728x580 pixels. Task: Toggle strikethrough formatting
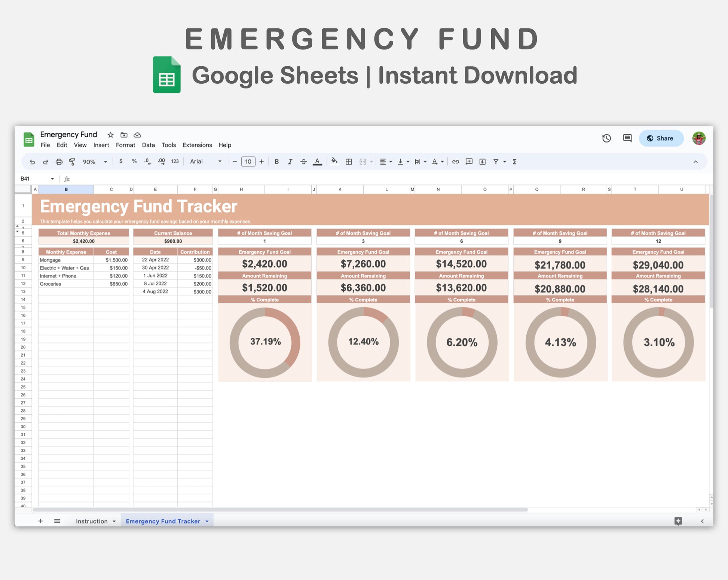pos(303,162)
